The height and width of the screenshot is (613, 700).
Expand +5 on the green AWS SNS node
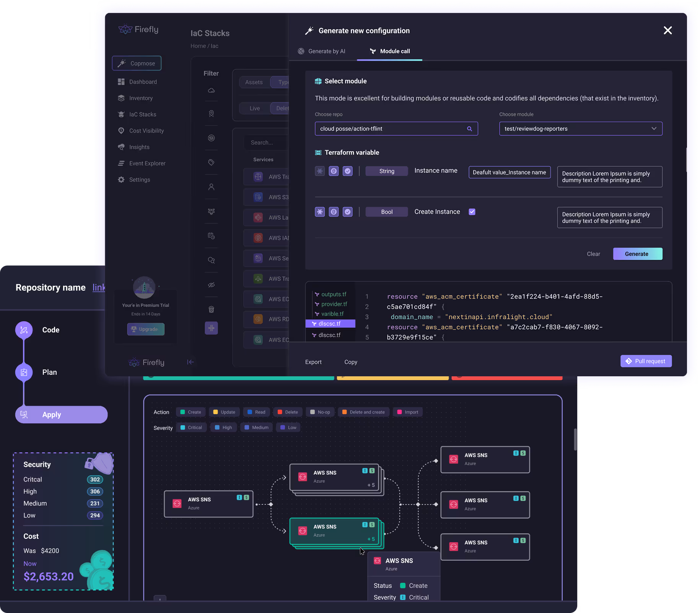coord(371,539)
